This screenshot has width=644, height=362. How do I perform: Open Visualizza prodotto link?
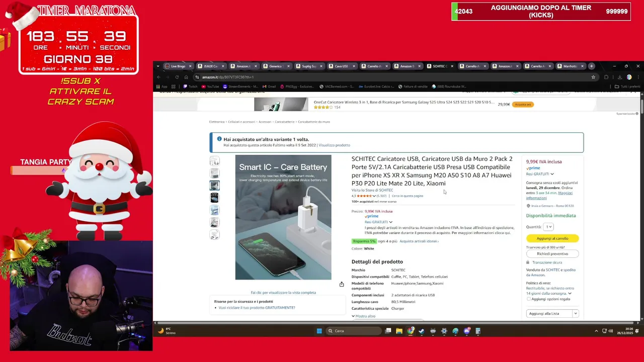[334, 145]
